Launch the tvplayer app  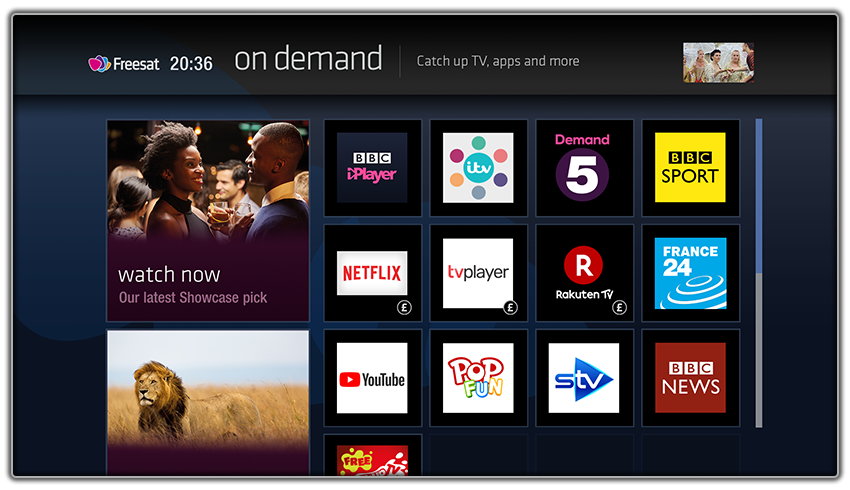(x=478, y=273)
